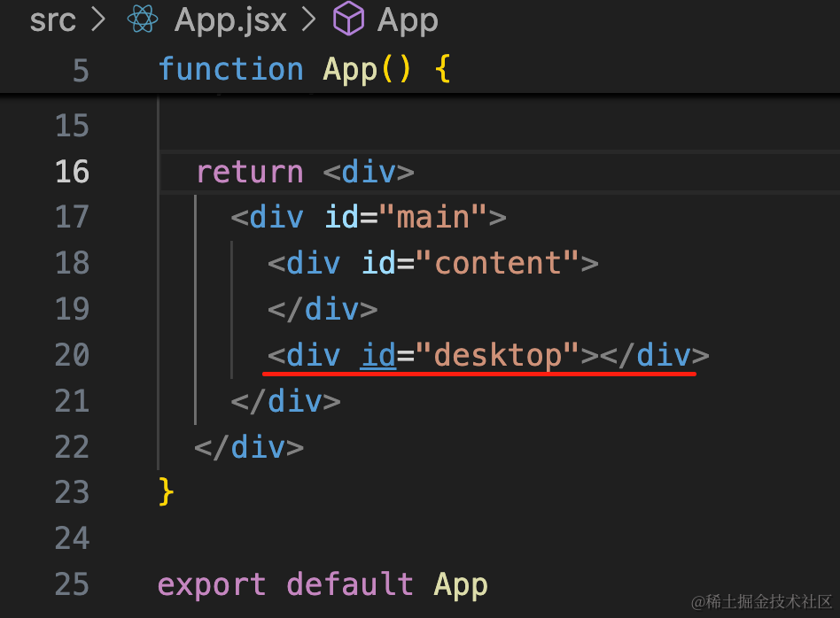Click the closing div tag on line 21
840x618 pixels.
click(x=285, y=401)
